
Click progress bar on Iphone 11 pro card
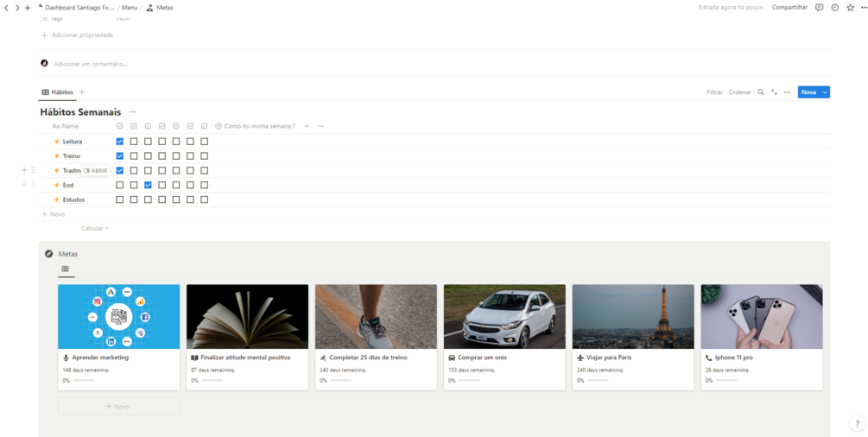[726, 381]
